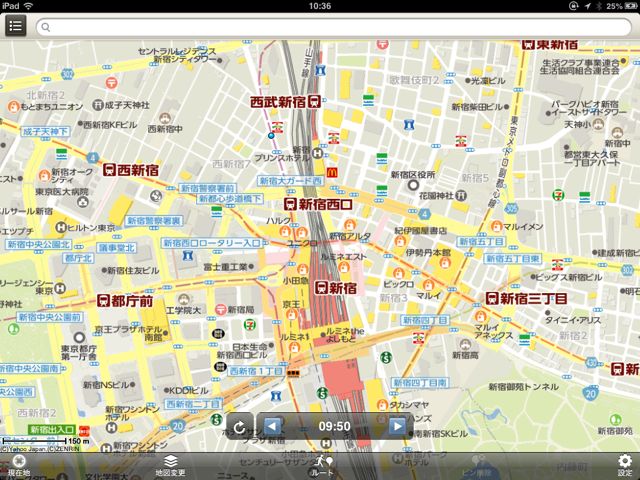The image size is (640, 480).
Task: Tap the 09:50 time display
Action: [334, 427]
